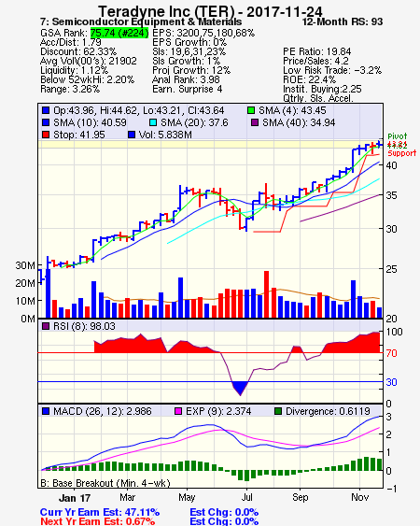Click the green Divergence legend swatch
420x526 pixels.
278,411
